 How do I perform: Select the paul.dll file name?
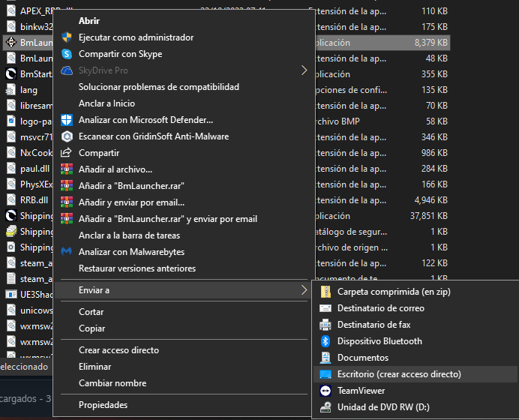tap(34, 169)
